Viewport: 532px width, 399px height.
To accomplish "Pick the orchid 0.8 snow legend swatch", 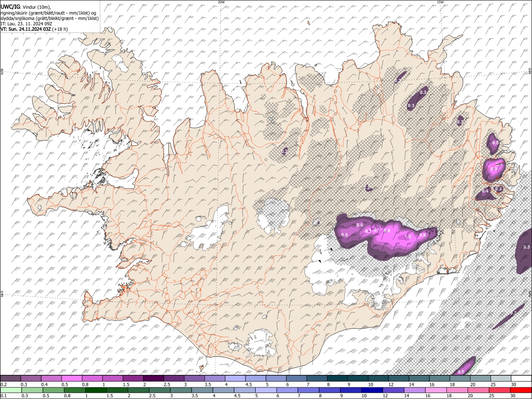I will [92, 378].
